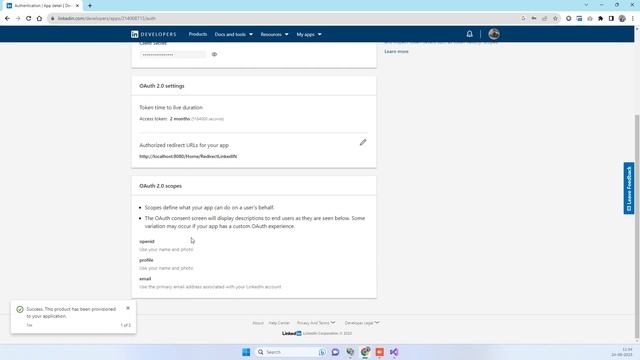
Task: Reload the page with refresh icon
Action: click(29, 18)
